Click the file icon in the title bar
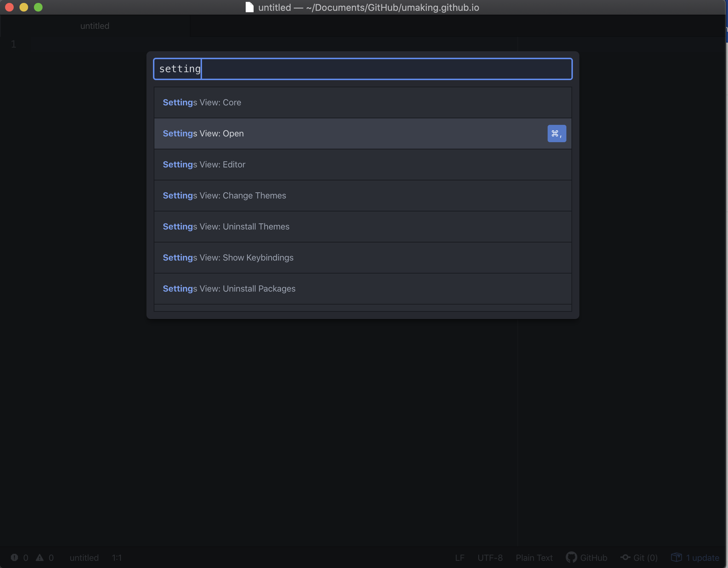Viewport: 728px width, 568px height. (249, 7)
